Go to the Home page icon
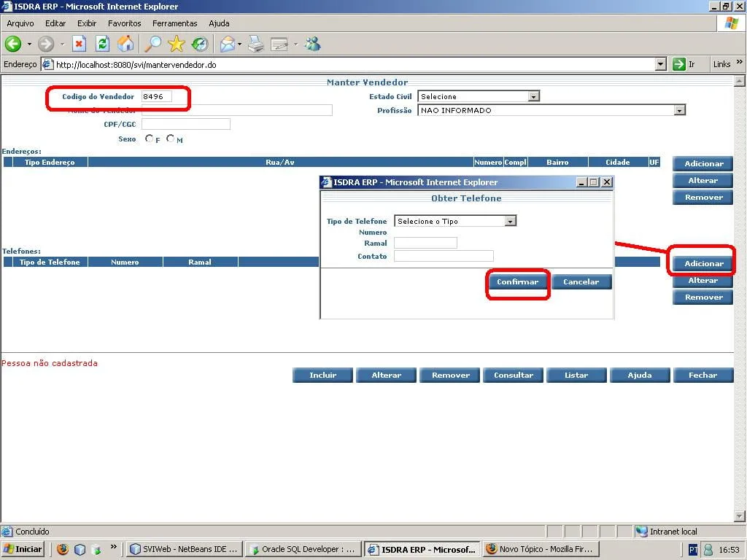The image size is (747, 560). tap(125, 44)
